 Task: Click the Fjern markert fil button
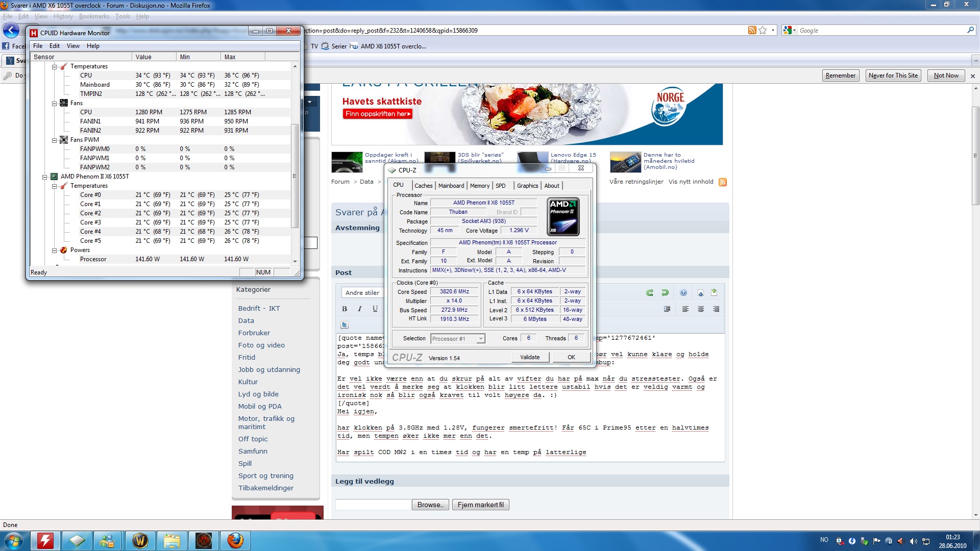pyautogui.click(x=480, y=505)
